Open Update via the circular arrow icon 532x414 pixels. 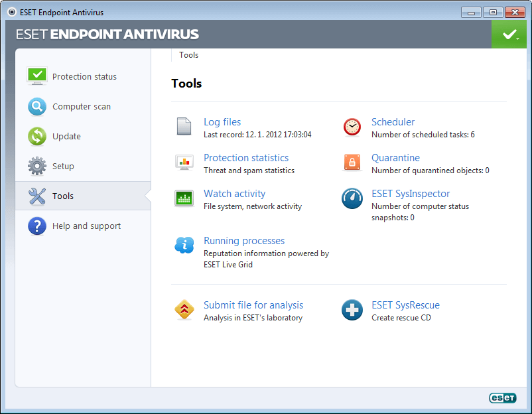coord(37,136)
